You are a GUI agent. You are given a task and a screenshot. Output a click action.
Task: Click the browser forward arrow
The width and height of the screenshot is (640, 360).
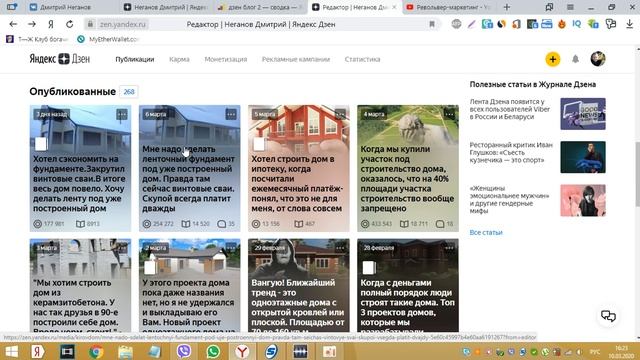[x=32, y=24]
